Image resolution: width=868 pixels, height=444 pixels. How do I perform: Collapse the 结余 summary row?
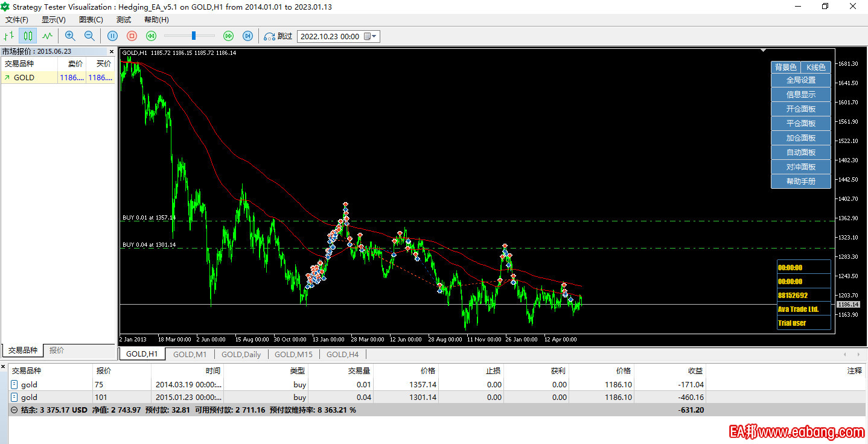coord(14,410)
